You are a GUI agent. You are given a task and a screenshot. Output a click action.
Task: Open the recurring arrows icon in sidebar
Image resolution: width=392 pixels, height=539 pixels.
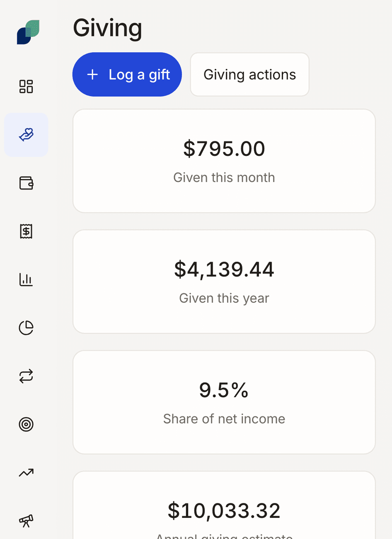coord(26,376)
